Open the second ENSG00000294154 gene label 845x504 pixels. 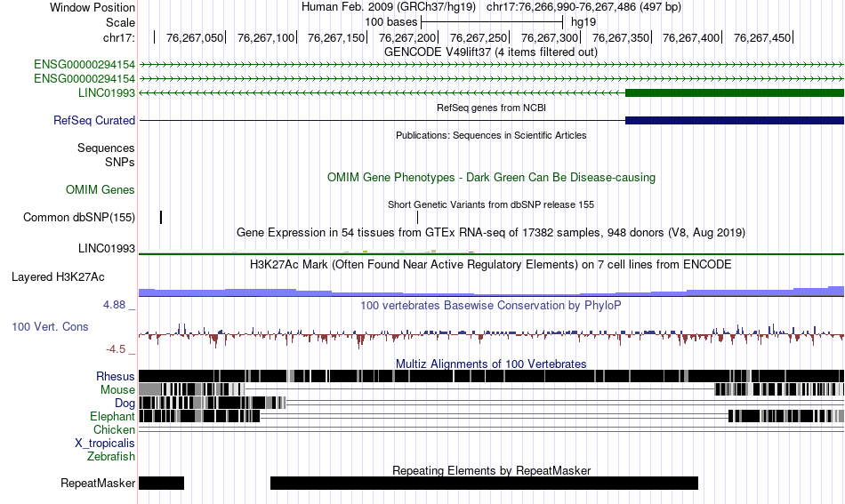point(84,78)
